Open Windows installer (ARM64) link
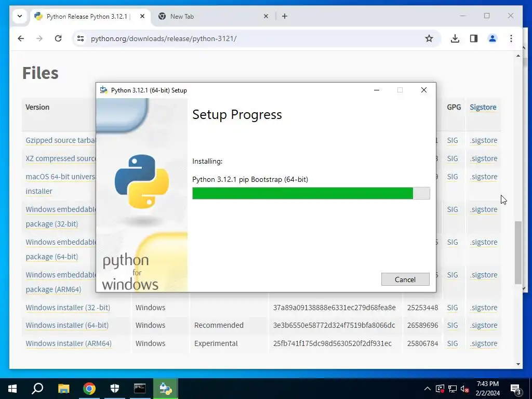 click(x=69, y=343)
